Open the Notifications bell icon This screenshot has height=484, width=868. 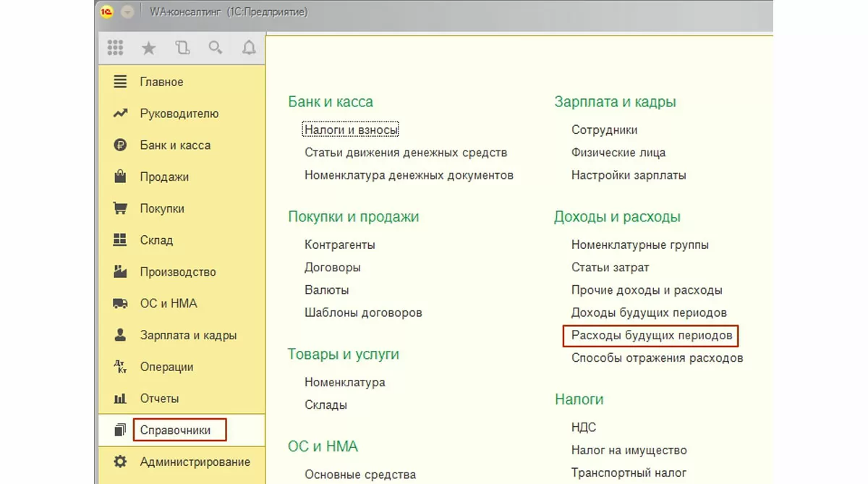249,48
